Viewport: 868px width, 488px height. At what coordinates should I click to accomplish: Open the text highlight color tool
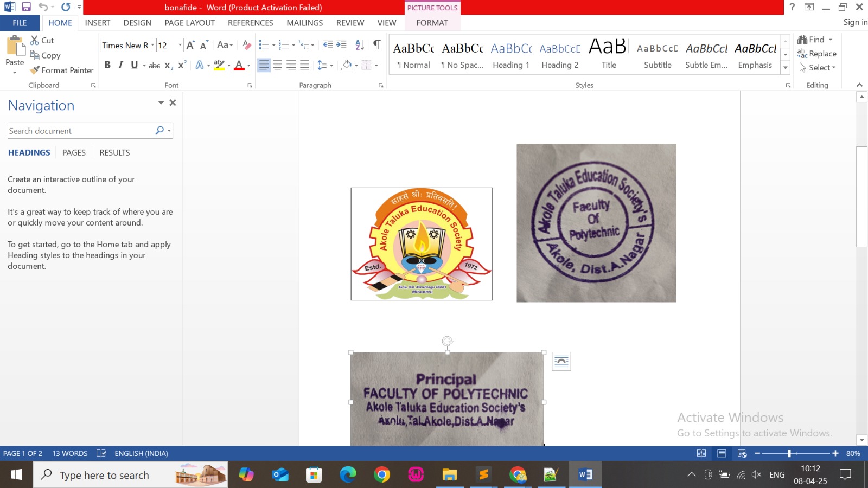[x=219, y=65]
